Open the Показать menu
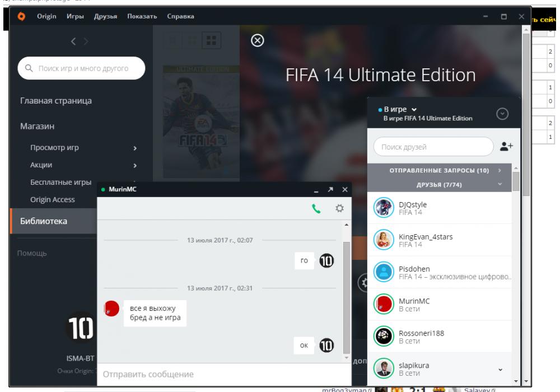560x392 pixels. 142,16
